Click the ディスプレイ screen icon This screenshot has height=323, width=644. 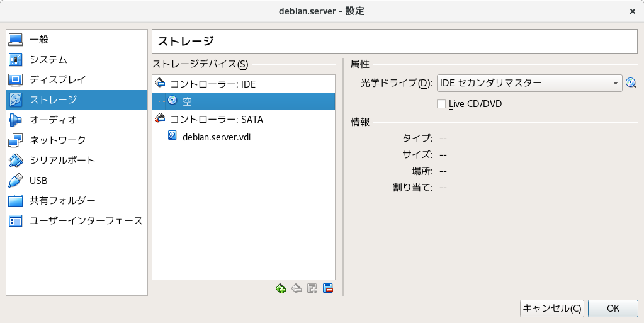(16, 80)
